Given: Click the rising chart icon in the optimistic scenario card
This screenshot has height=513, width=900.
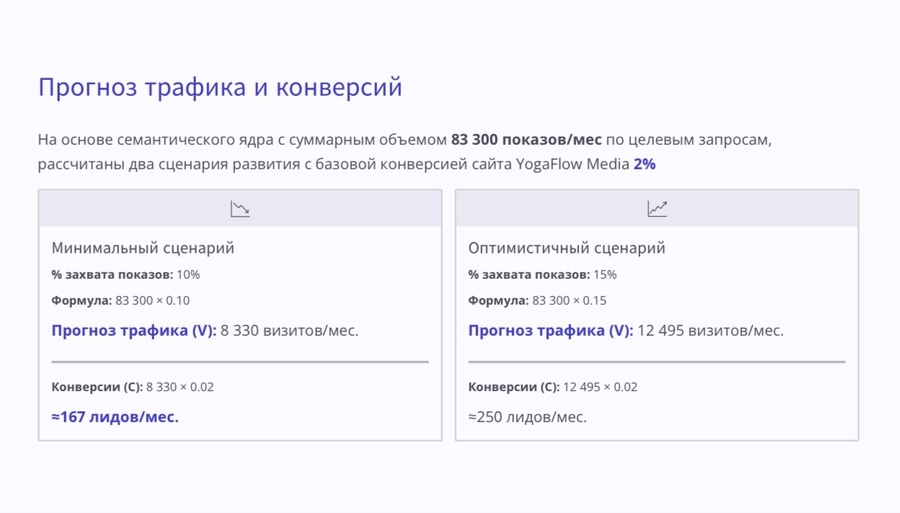Looking at the screenshot, I should [x=657, y=209].
